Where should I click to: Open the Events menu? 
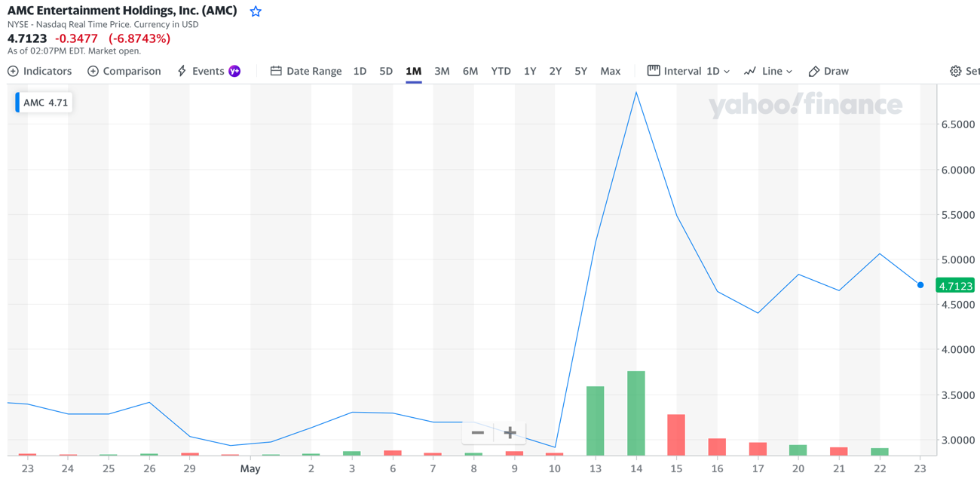tap(208, 71)
